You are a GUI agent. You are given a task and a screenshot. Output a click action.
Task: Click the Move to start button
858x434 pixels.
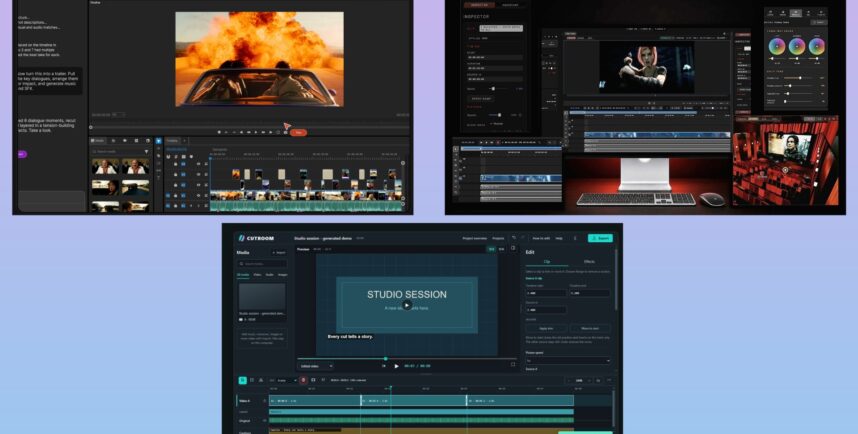pyautogui.click(x=590, y=328)
